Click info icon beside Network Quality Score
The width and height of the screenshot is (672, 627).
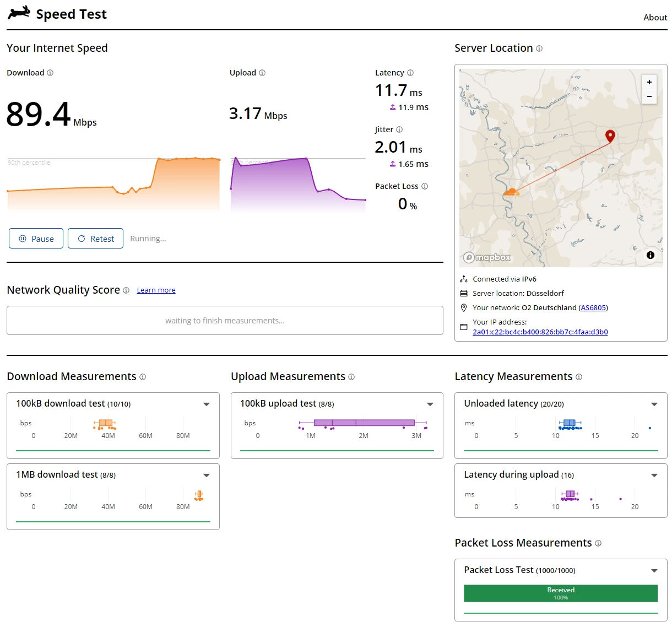(126, 290)
